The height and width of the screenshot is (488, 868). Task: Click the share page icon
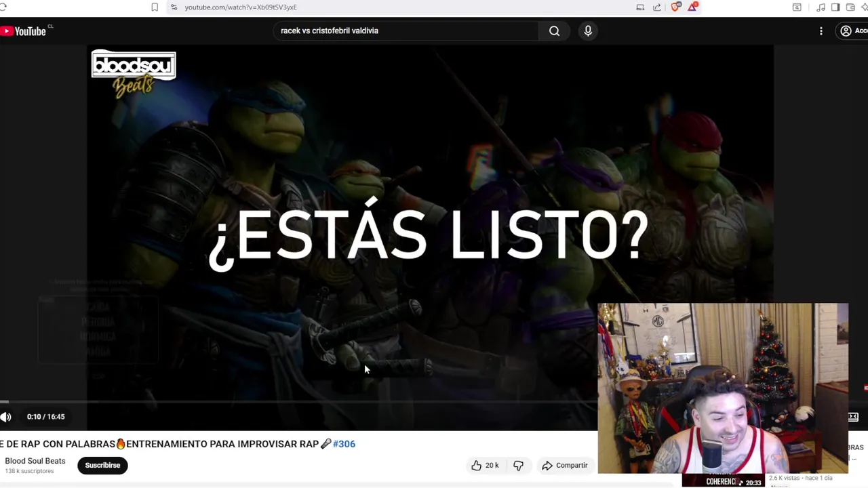click(657, 7)
